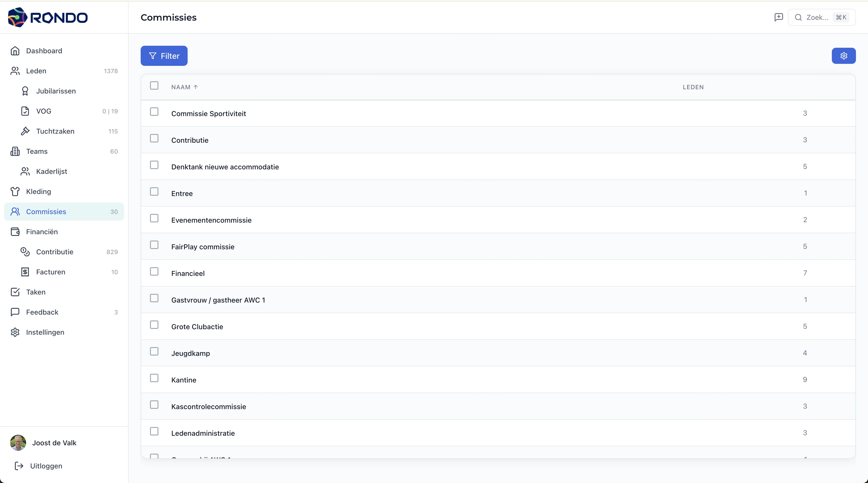Viewport: 868px width, 483px height.
Task: Click the Kleding shirt icon
Action: (x=15, y=191)
